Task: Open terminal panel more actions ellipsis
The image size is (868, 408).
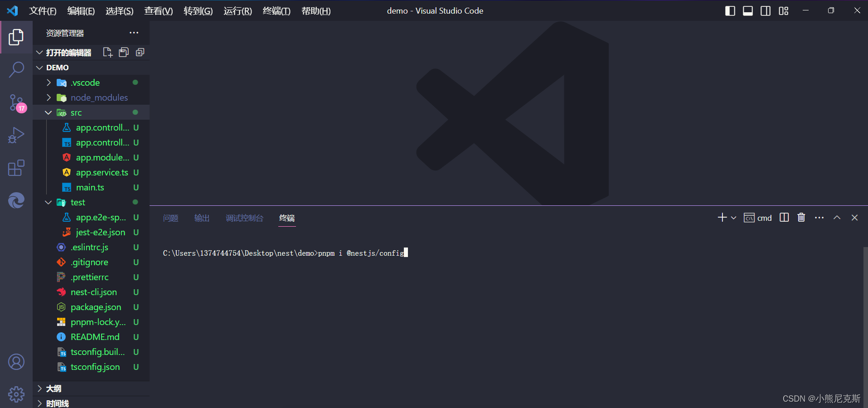Action: (x=819, y=218)
